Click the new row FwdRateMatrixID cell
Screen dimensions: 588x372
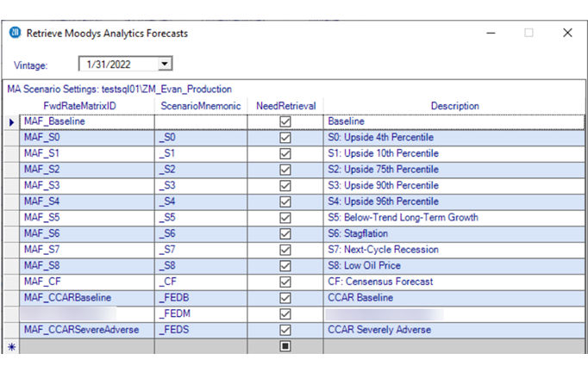coord(86,346)
